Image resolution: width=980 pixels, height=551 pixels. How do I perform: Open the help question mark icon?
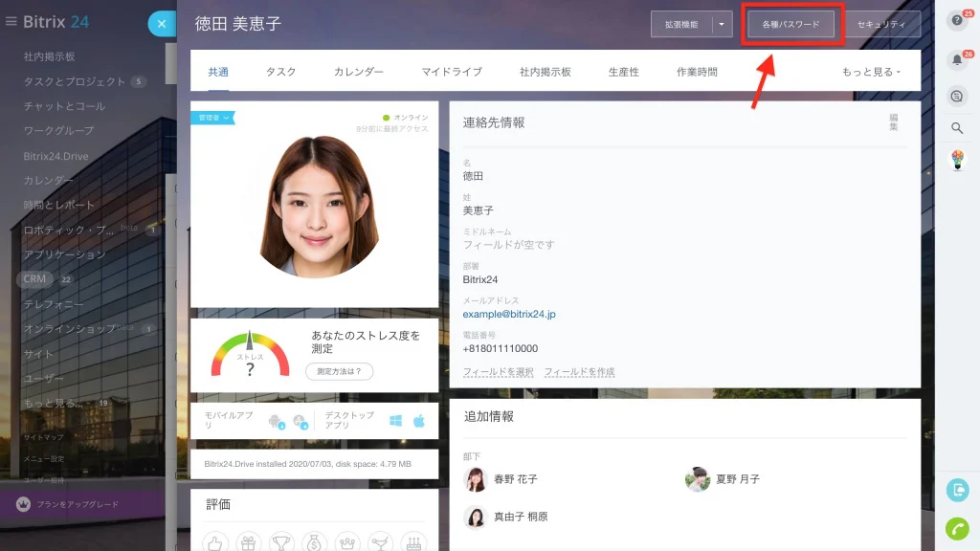tap(957, 21)
